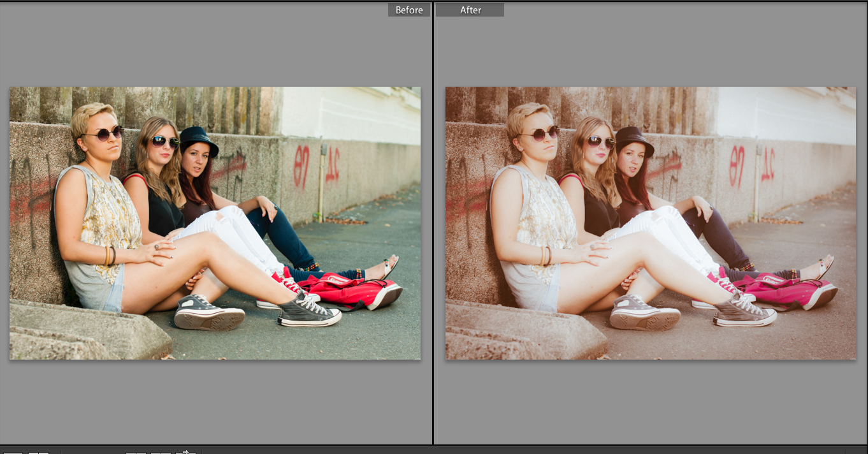Click the Swap Before and After arrow icon
Image resolution: width=868 pixels, height=454 pixels.
(x=185, y=452)
